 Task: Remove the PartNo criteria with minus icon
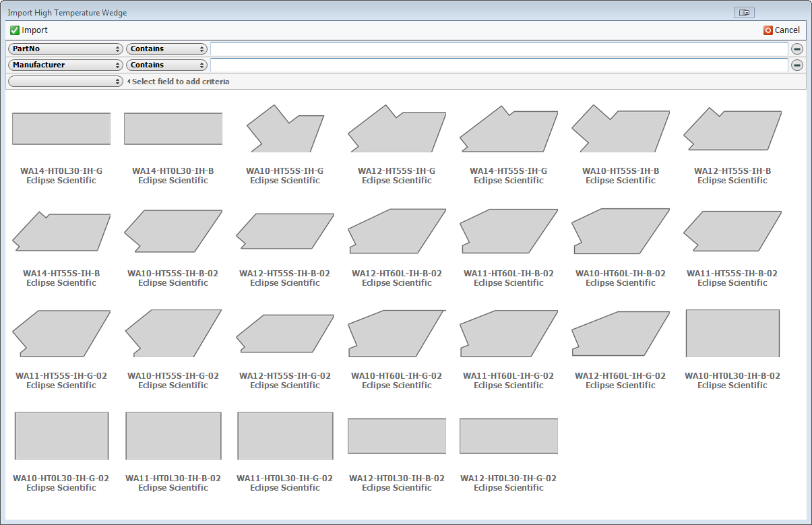tap(797, 49)
